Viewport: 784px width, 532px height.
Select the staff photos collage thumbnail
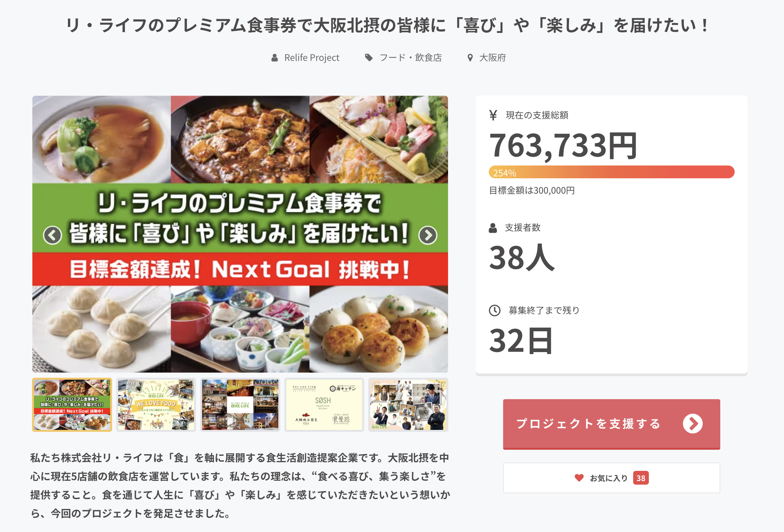click(408, 405)
